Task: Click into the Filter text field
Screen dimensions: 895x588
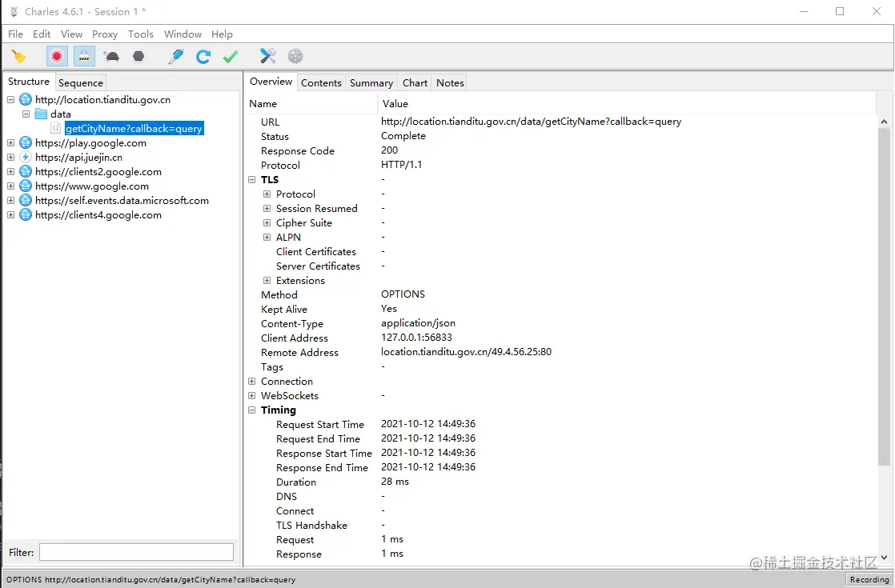Action: [x=136, y=552]
